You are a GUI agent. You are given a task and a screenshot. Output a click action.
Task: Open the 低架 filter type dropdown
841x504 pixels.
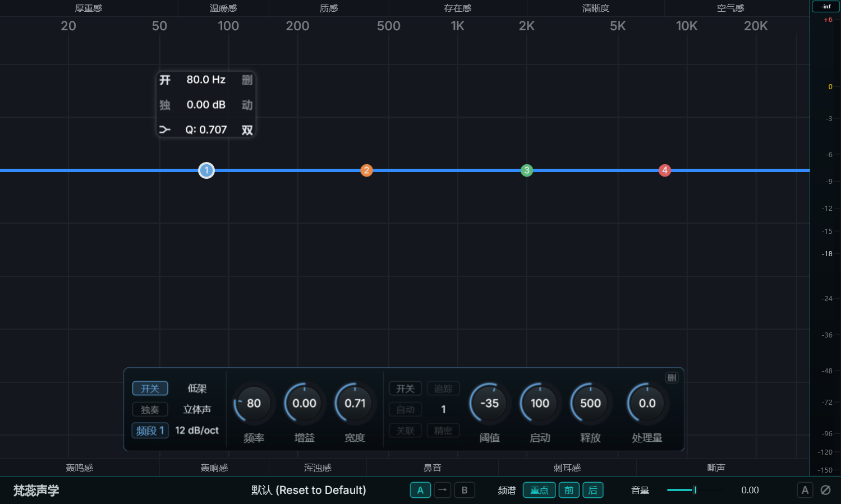point(197,389)
